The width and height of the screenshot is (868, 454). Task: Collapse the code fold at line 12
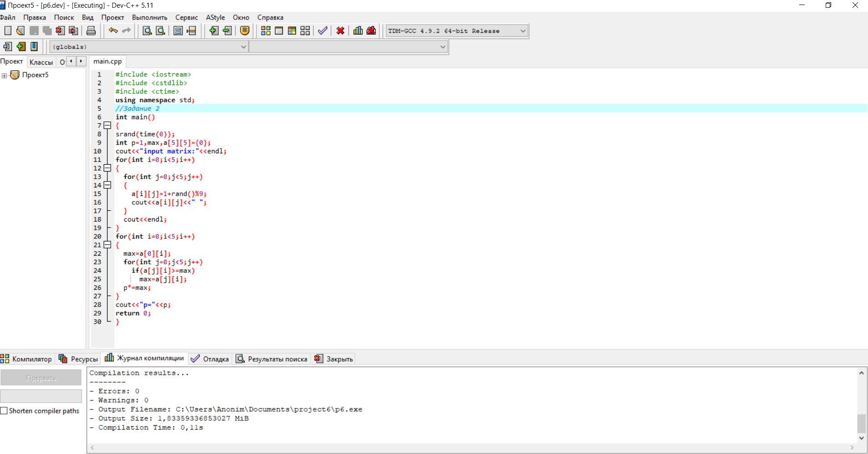[107, 168]
